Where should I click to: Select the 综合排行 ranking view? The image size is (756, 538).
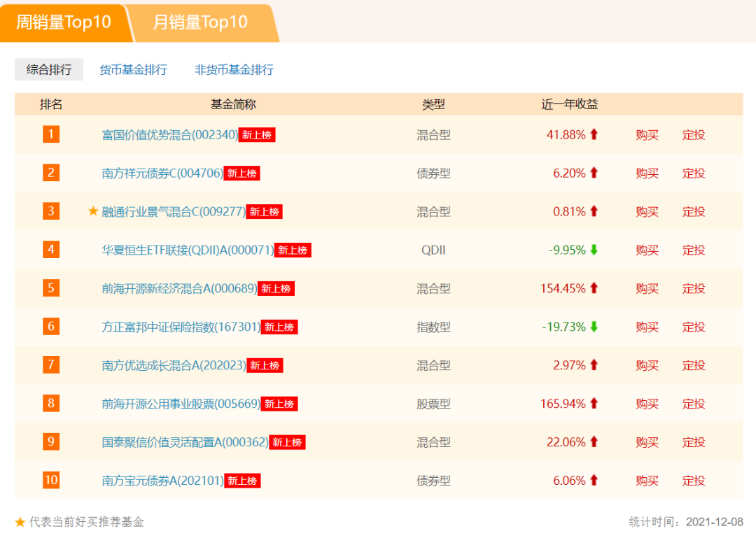pyautogui.click(x=48, y=69)
